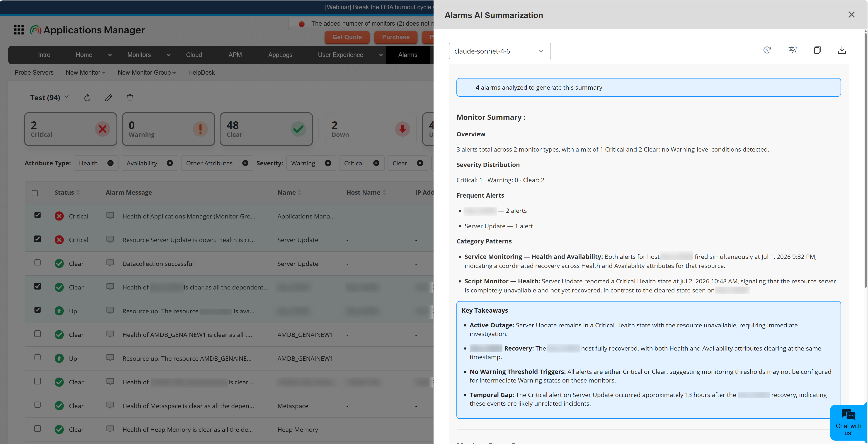
Task: Open comment icon for Applications Manager health alarm
Action: click(x=110, y=216)
